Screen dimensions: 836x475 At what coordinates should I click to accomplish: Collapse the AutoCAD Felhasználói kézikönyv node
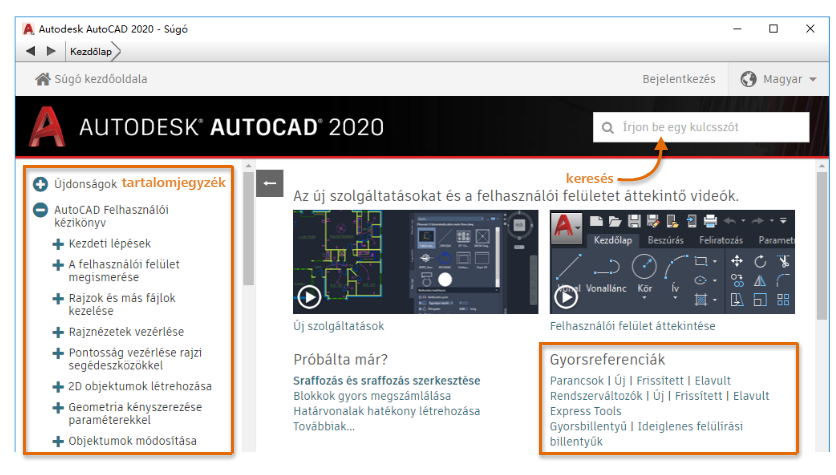click(41, 210)
